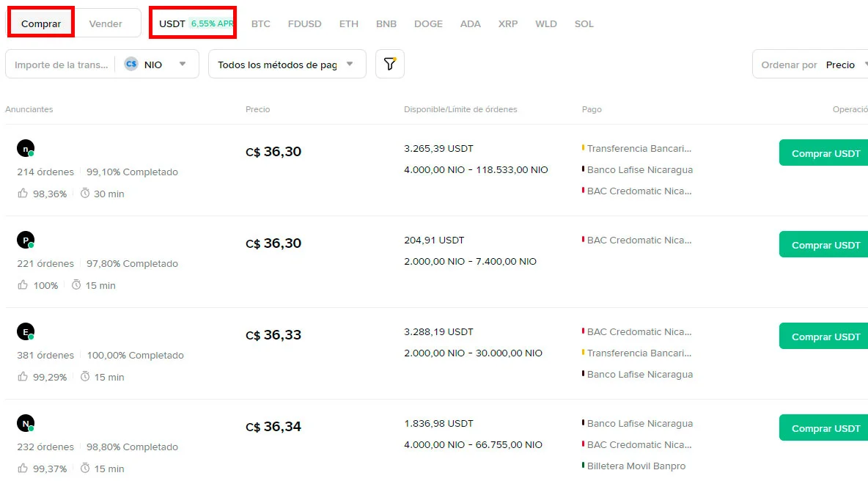Click Comprar USDT for C$ 36,34 offer

824,428
